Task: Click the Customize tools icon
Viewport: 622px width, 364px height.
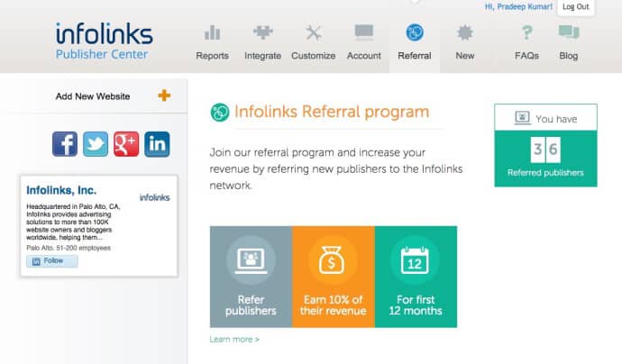Action: 314,33
